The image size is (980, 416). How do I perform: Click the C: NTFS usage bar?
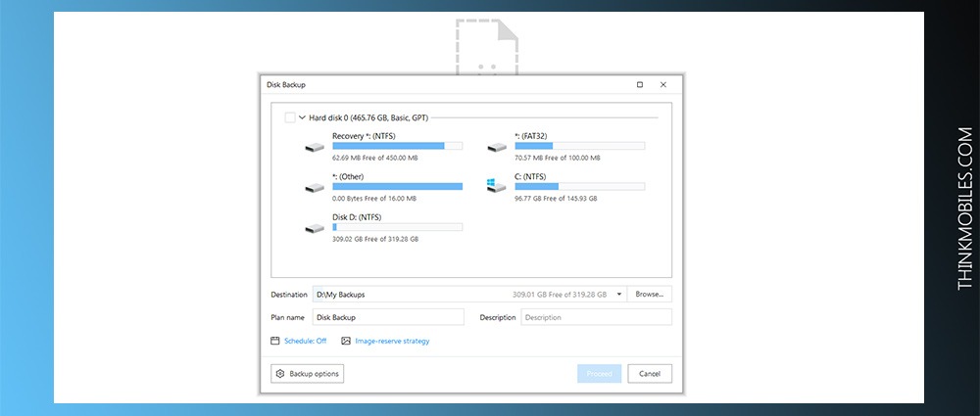click(x=579, y=186)
